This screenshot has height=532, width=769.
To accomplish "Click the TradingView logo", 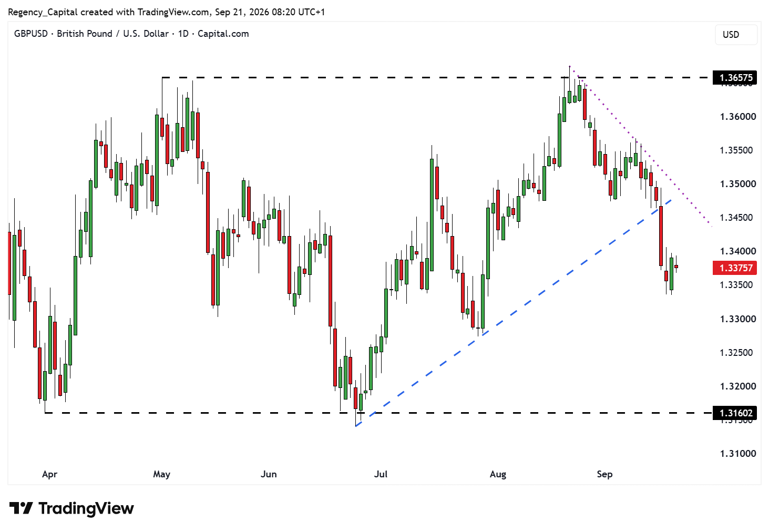I will click(71, 508).
